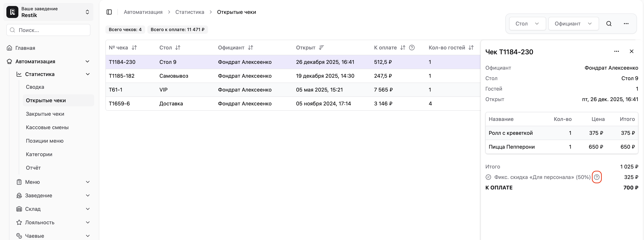Sort by № чека column
Screen dimensions: 644x240
134,48
